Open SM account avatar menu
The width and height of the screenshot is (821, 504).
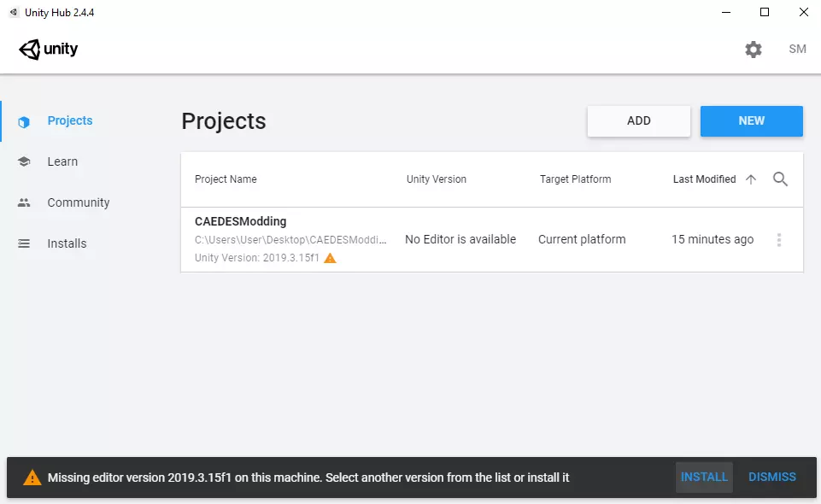[797, 50]
